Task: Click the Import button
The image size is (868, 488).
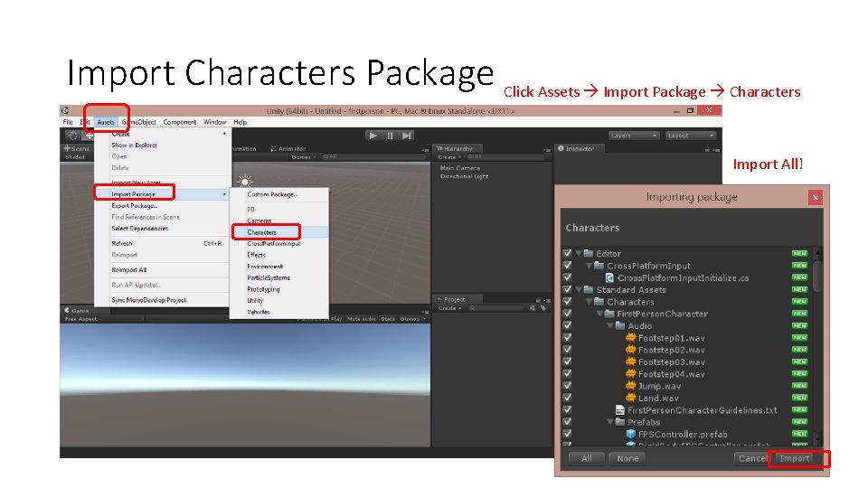Action: tap(795, 458)
